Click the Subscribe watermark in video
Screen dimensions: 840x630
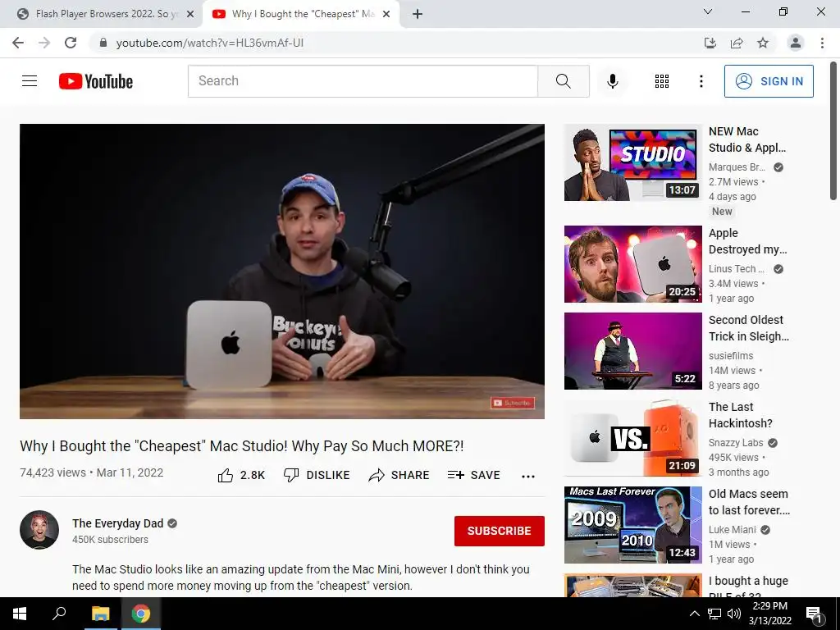[513, 403]
